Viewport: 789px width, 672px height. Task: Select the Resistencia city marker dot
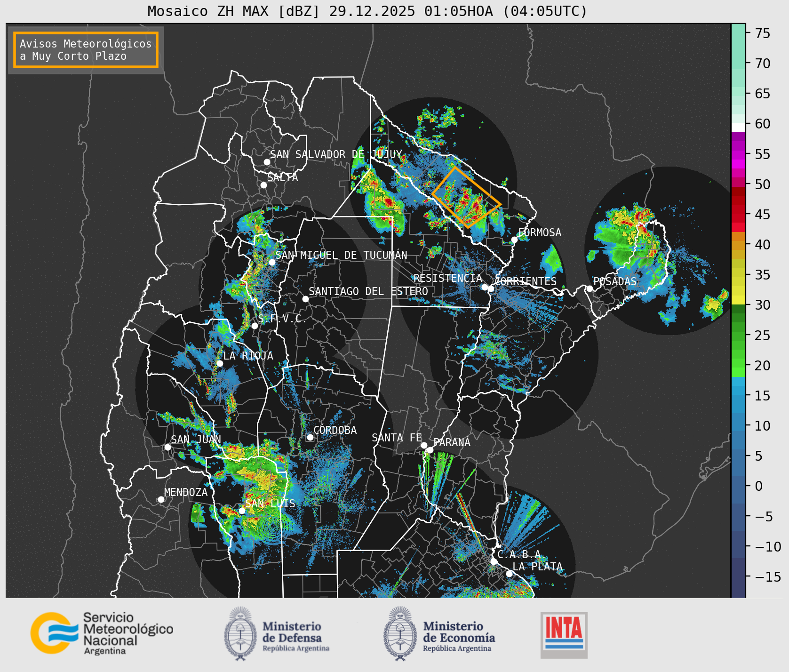[484, 287]
